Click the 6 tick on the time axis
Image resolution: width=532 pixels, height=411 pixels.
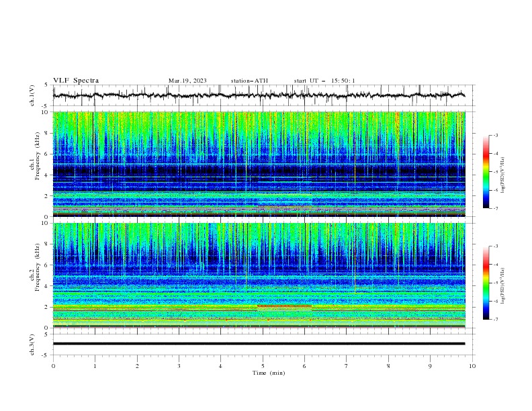click(x=304, y=366)
